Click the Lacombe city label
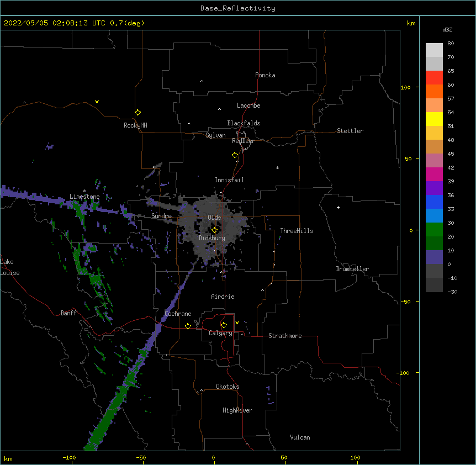Screen dimensions: 476x465 click(x=248, y=105)
